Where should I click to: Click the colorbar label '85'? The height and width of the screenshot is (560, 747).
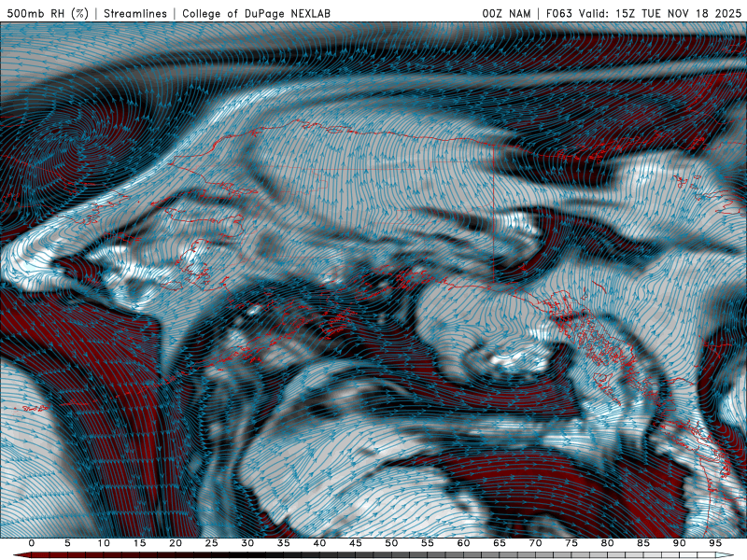(x=643, y=543)
